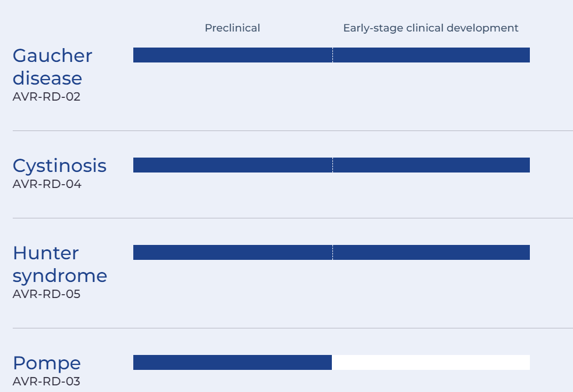Open the Hunter syndrome program heading
Image resolution: width=573 pixels, height=392 pixels.
[60, 264]
